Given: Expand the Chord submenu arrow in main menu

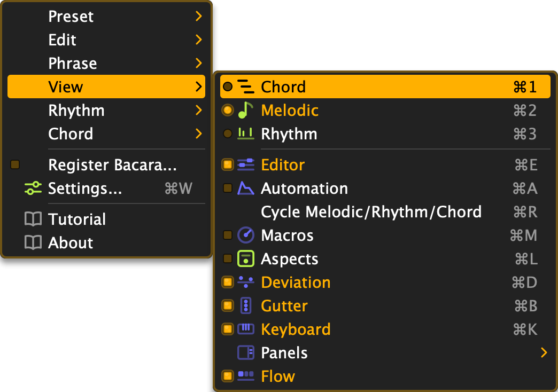Looking at the screenshot, I should pos(199,134).
